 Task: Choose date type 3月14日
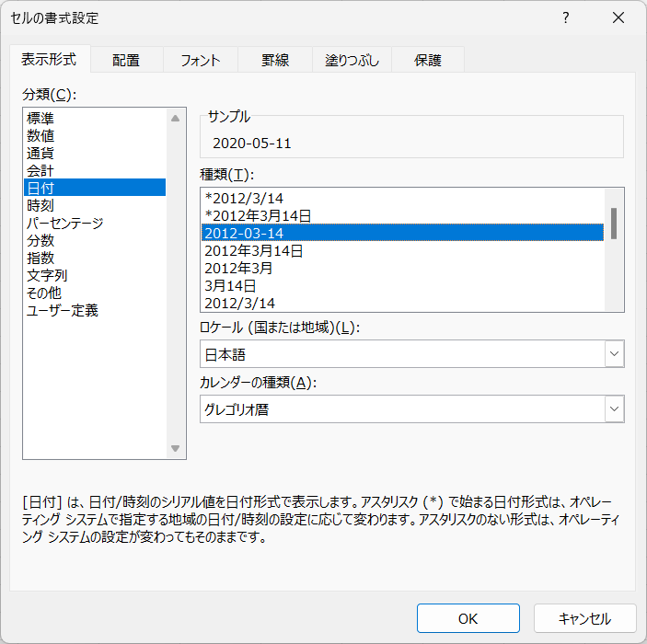(x=402, y=286)
